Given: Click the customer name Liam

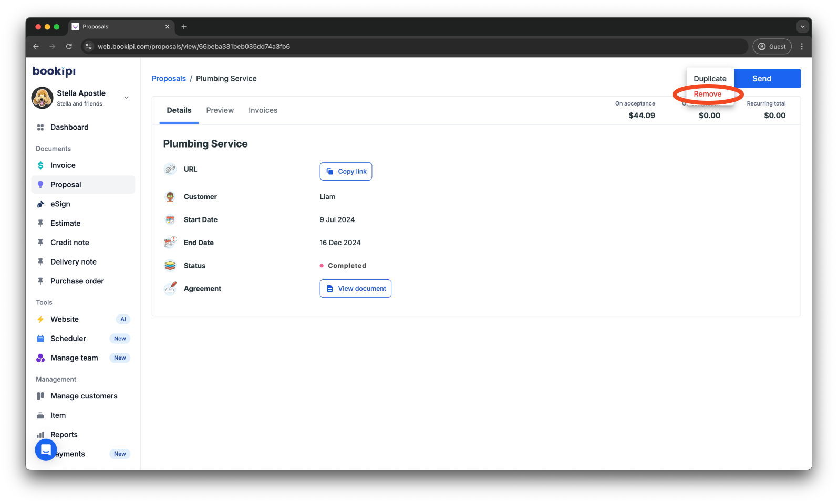Looking at the screenshot, I should tap(327, 197).
